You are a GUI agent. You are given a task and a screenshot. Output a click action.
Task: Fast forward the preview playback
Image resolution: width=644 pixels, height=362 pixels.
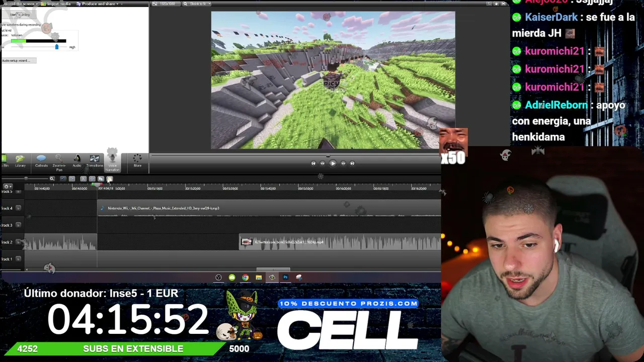pyautogui.click(x=343, y=163)
